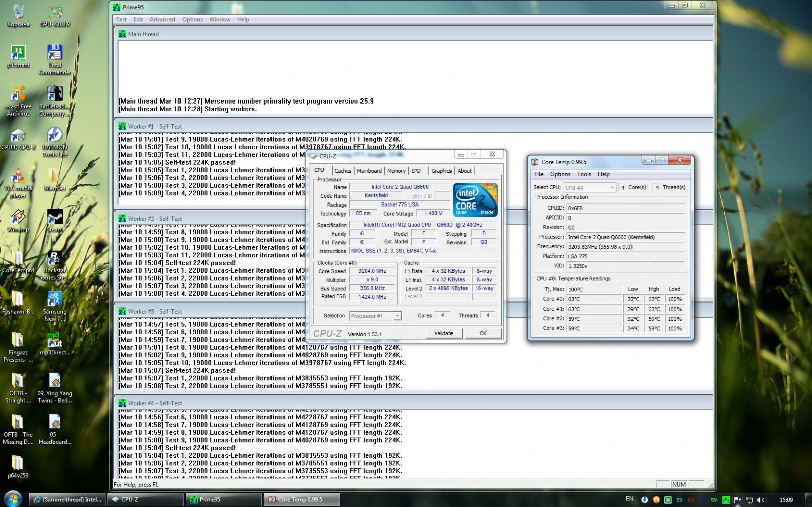
Task: Switch to the Caches tab in CPU-Z
Action: pos(343,171)
